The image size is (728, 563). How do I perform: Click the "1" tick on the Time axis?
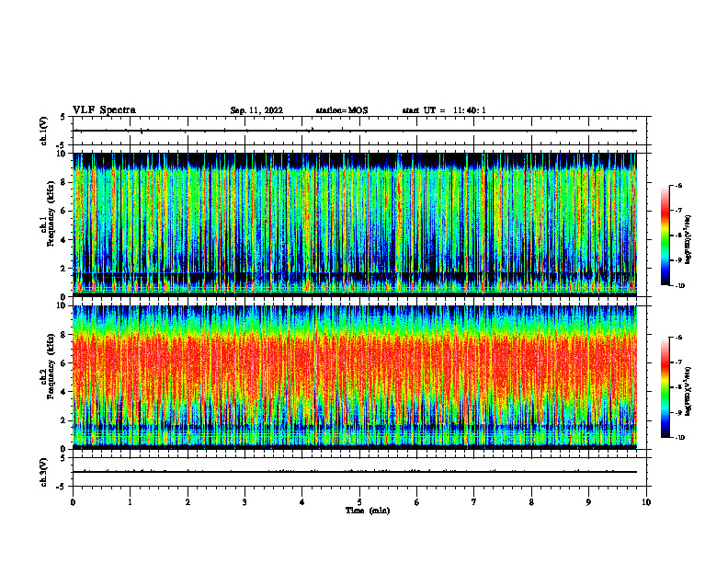130,502
